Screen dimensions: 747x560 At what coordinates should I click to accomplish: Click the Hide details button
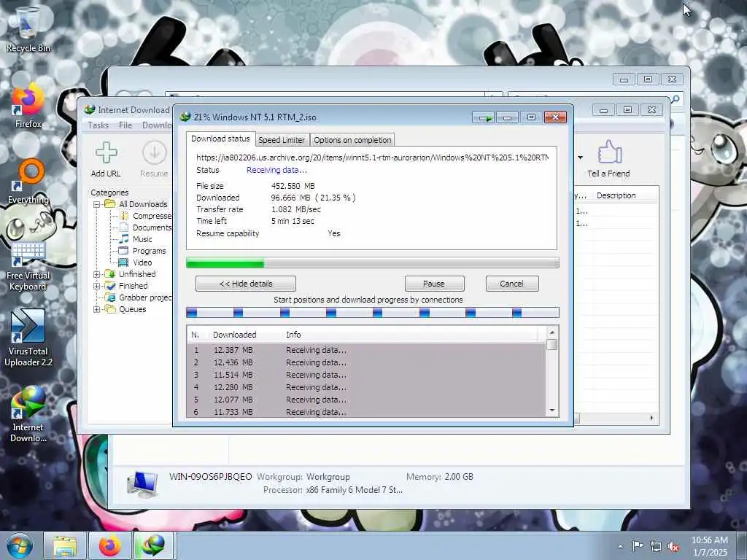coord(246,284)
